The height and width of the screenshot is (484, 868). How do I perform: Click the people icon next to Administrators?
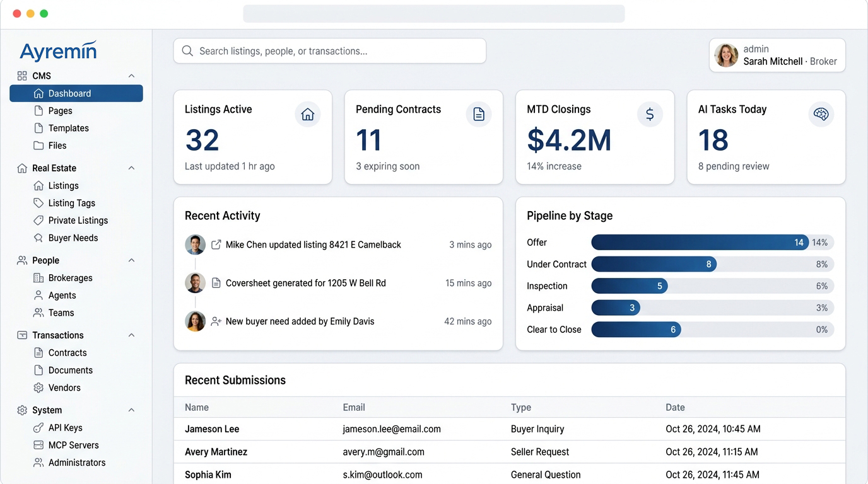pyautogui.click(x=38, y=463)
